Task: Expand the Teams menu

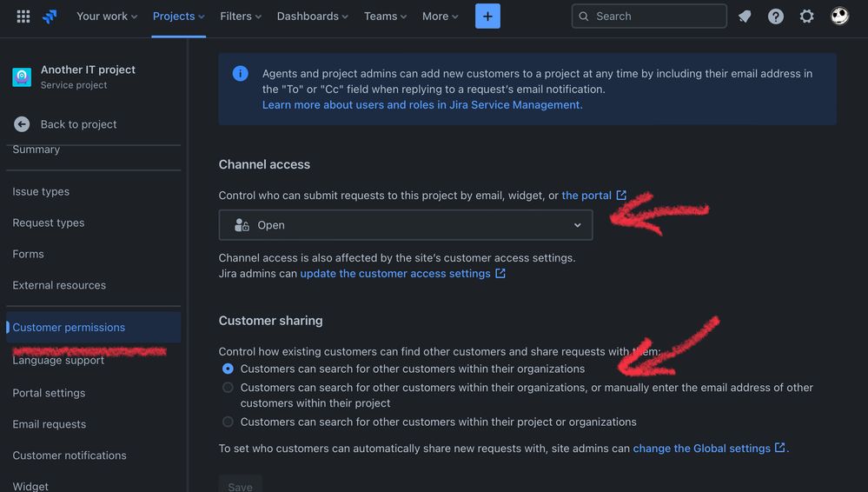Action: (x=385, y=16)
